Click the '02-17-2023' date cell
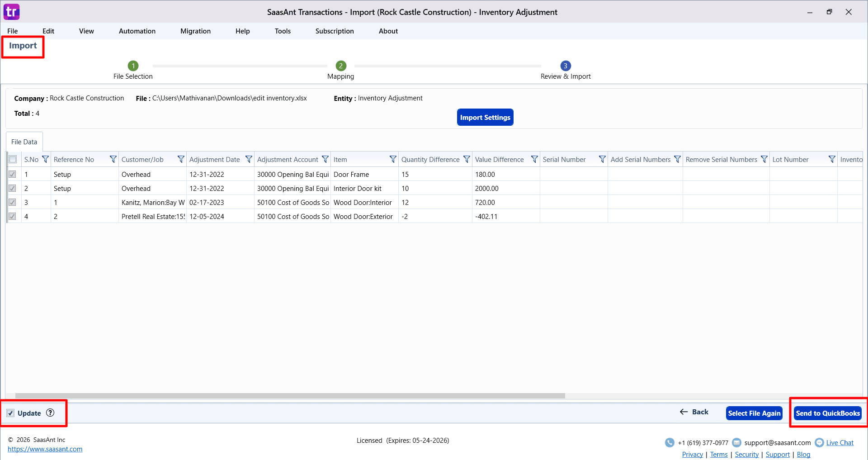This screenshot has height=460, width=868. 220,202
